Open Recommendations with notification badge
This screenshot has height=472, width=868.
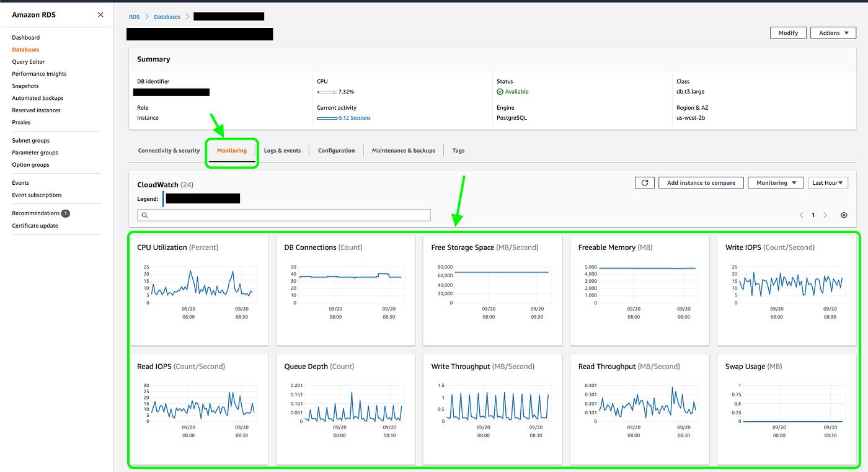[37, 213]
